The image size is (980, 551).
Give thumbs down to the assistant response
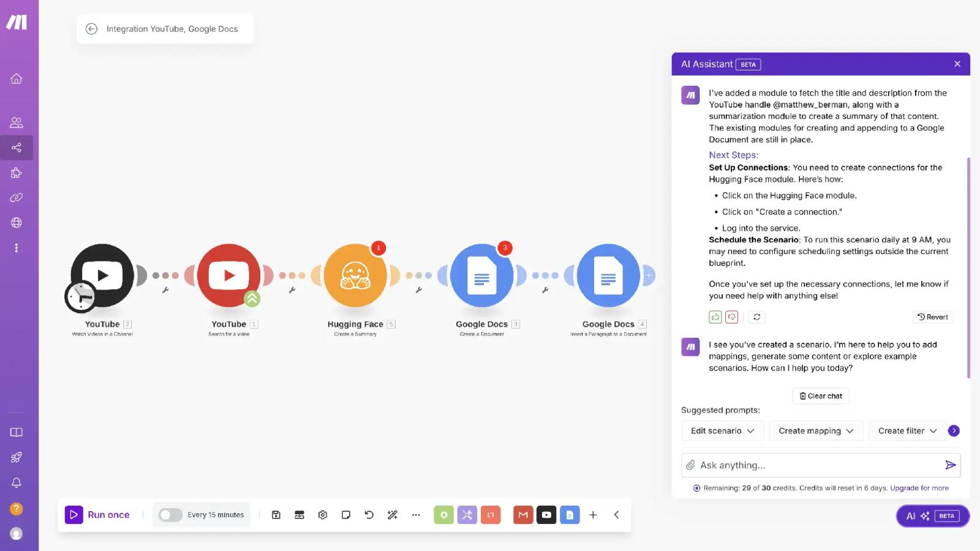(x=732, y=317)
